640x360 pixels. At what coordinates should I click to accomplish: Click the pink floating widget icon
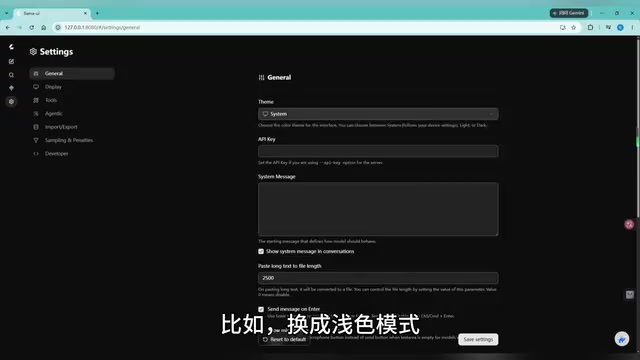629,224
